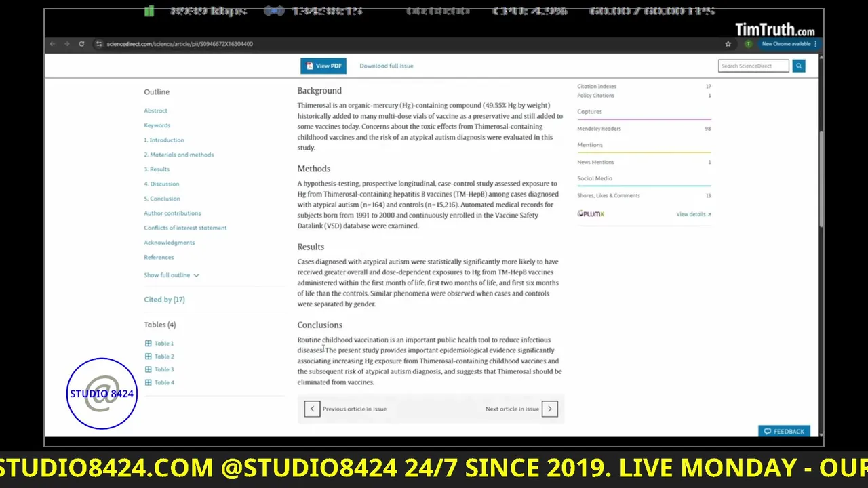Viewport: 868px width, 488px height.
Task: Click the table icon beside Table 1
Action: pyautogui.click(x=148, y=344)
